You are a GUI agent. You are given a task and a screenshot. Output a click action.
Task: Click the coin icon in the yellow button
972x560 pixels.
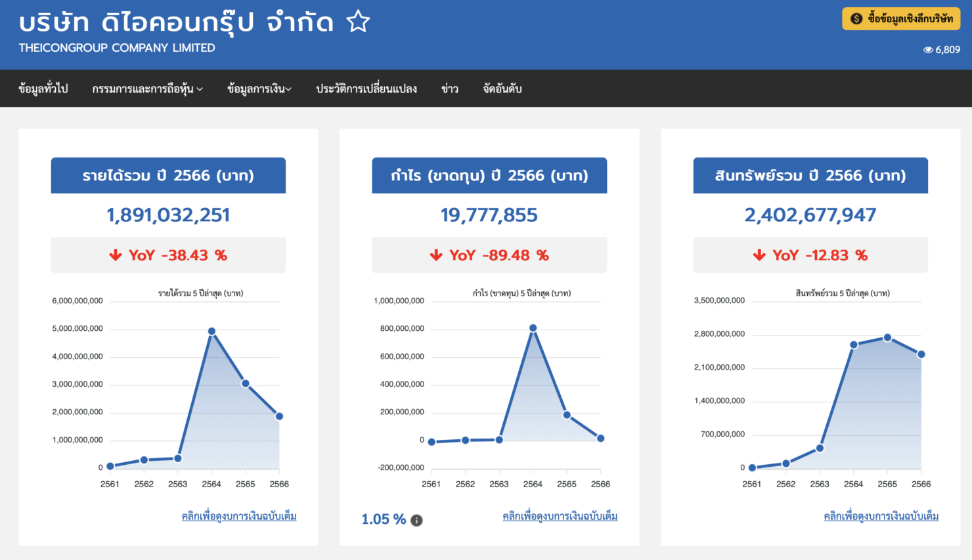point(856,19)
